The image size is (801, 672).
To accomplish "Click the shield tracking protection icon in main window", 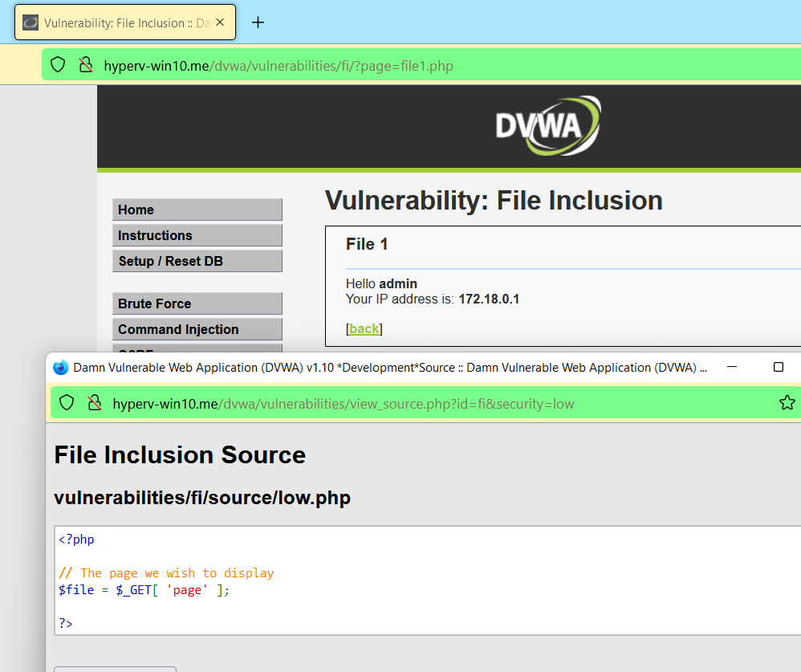I will (x=59, y=65).
